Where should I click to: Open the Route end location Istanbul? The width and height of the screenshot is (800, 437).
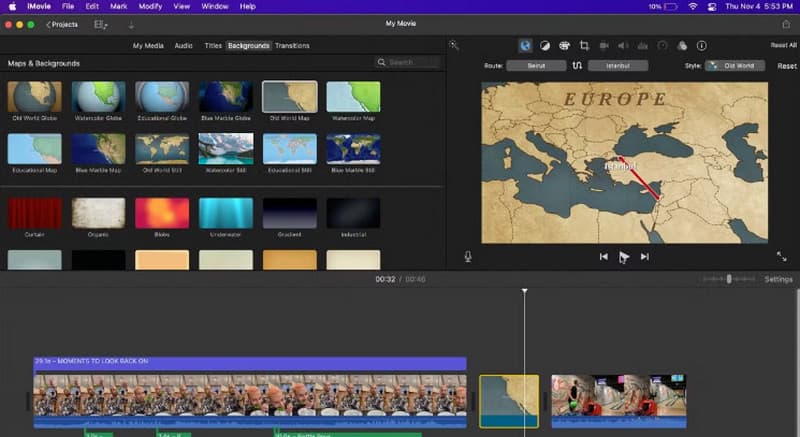point(618,66)
